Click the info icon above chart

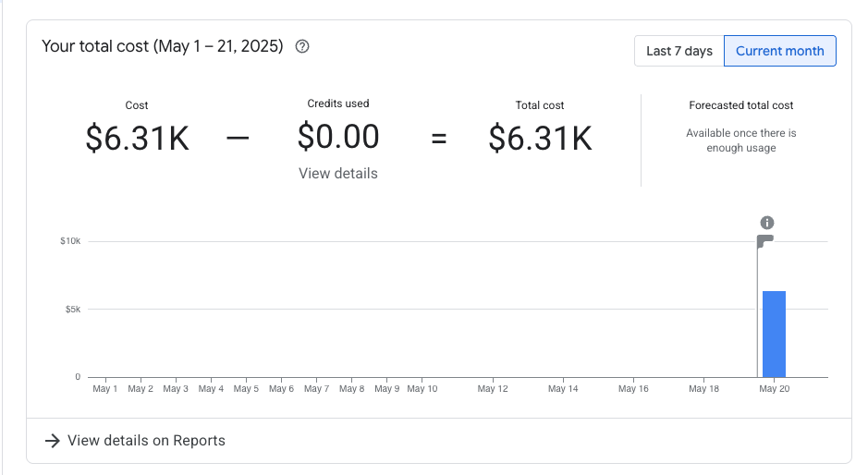pyautogui.click(x=766, y=223)
